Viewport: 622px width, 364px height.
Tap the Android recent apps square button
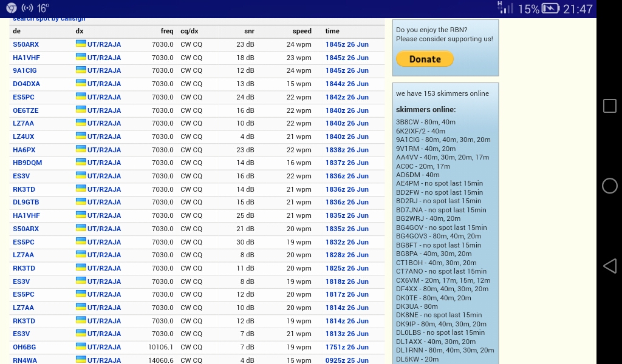coord(609,106)
